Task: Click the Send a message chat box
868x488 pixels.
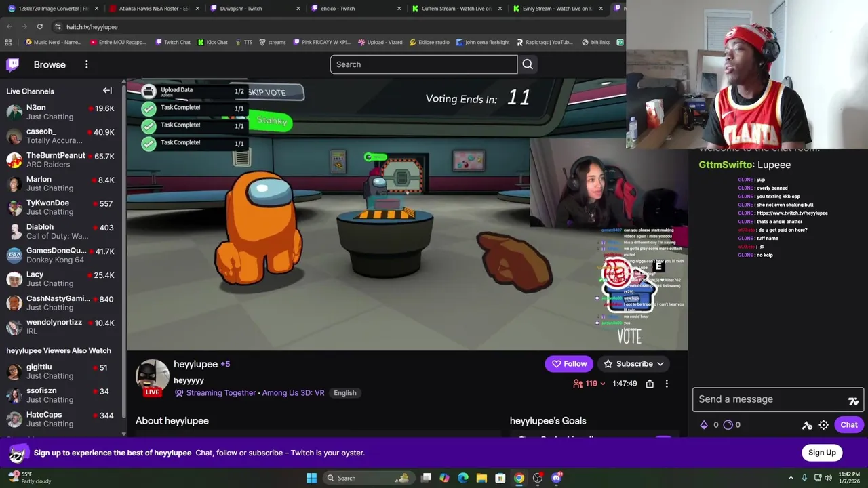Action: click(x=778, y=399)
